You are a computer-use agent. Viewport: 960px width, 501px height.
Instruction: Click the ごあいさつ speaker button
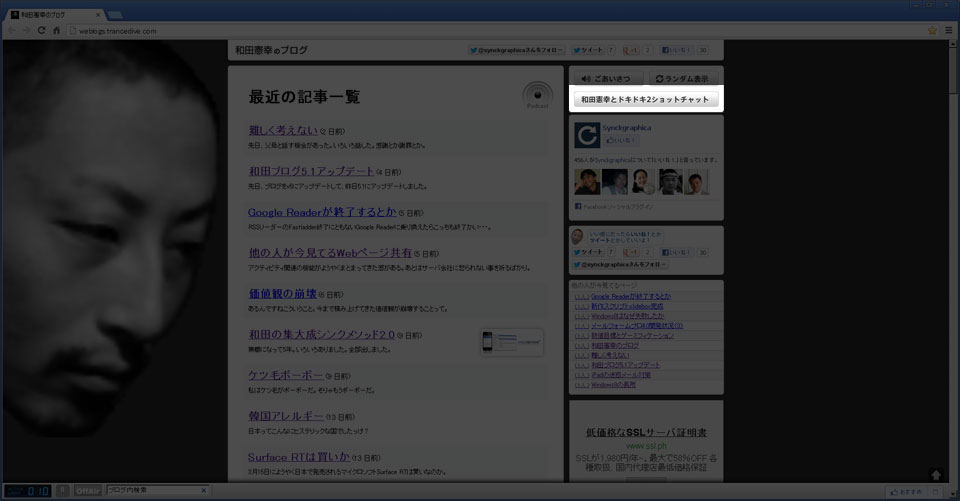[x=608, y=78]
